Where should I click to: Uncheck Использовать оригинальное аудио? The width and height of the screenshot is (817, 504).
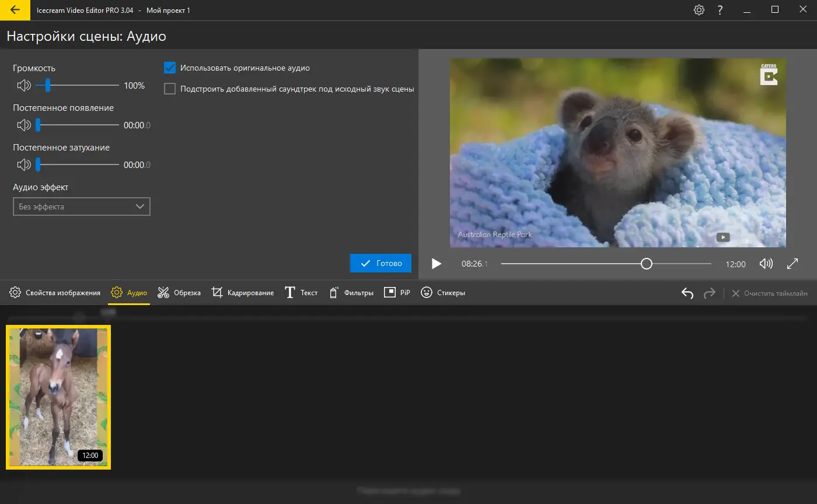click(x=170, y=68)
